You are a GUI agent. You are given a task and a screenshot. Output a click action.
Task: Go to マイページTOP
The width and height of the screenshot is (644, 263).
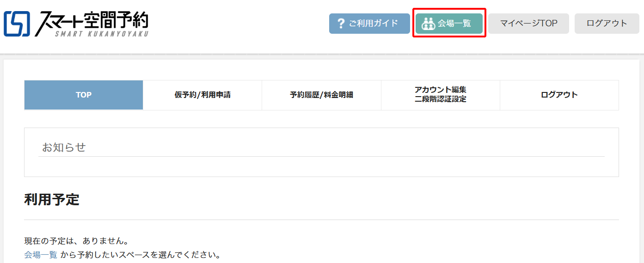(x=528, y=23)
